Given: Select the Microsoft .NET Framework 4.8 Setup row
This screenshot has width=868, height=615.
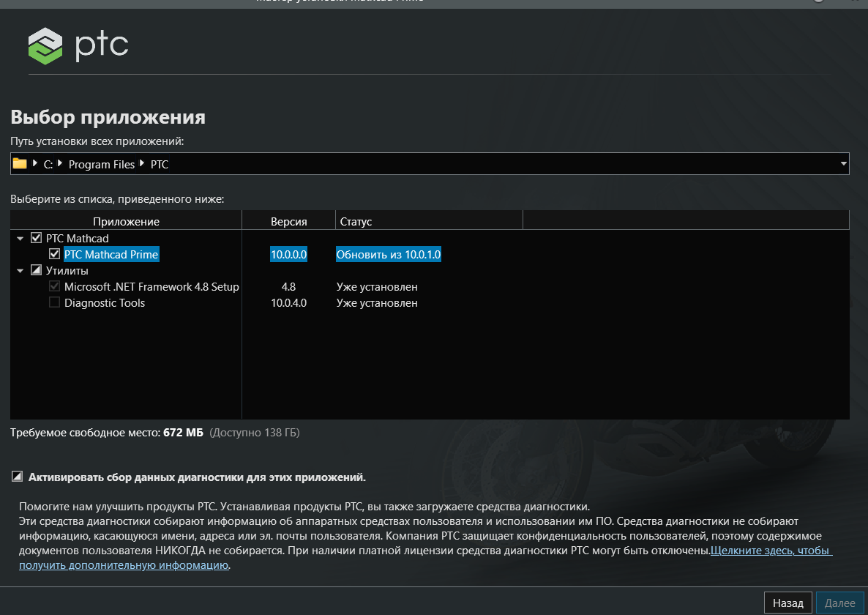Looking at the screenshot, I should (x=151, y=287).
